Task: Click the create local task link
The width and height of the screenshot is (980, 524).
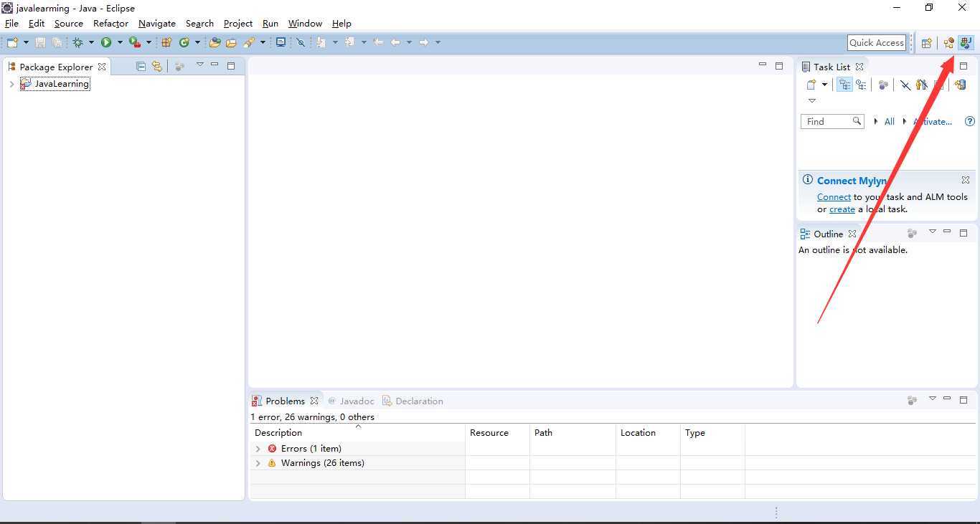Action: pos(842,209)
